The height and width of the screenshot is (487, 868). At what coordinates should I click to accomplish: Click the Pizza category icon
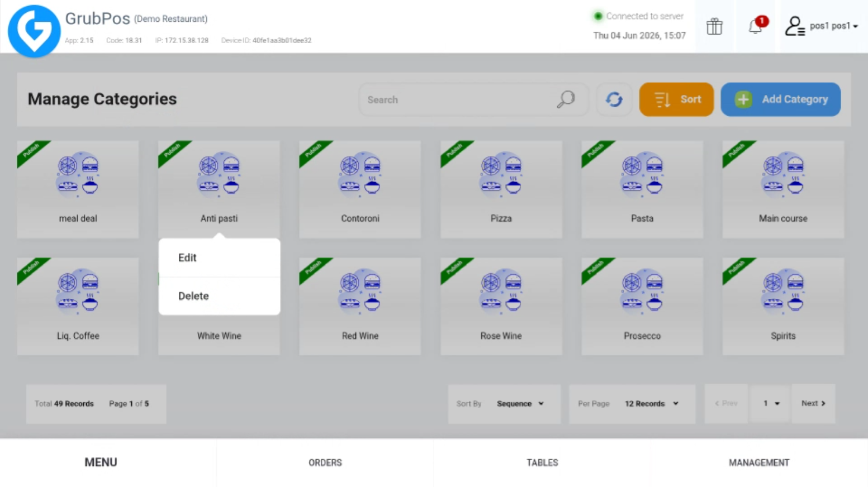501,174
